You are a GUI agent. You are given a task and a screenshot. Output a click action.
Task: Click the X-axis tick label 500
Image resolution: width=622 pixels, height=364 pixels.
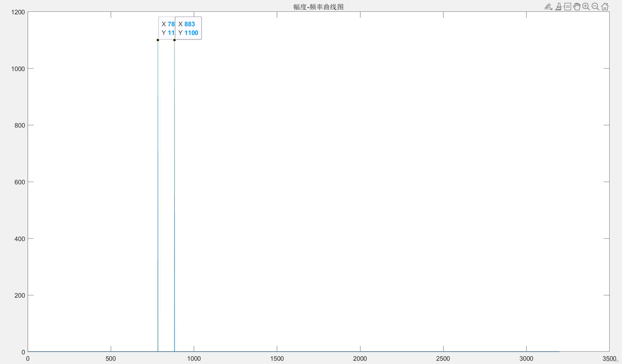(111, 359)
